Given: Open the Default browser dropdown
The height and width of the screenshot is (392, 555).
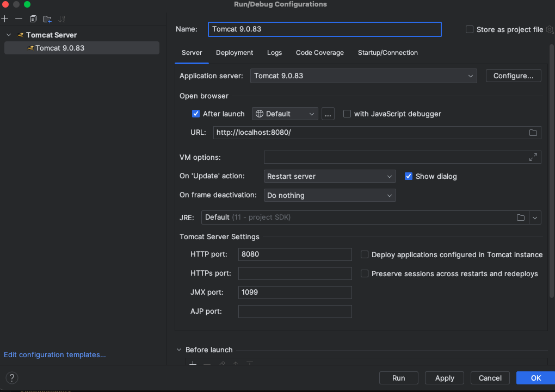Looking at the screenshot, I should click(x=285, y=114).
